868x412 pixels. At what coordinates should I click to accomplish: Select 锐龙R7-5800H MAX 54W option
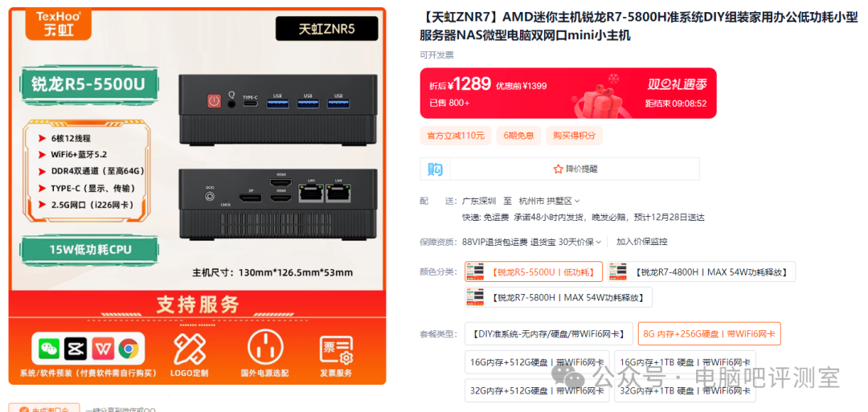click(x=558, y=297)
